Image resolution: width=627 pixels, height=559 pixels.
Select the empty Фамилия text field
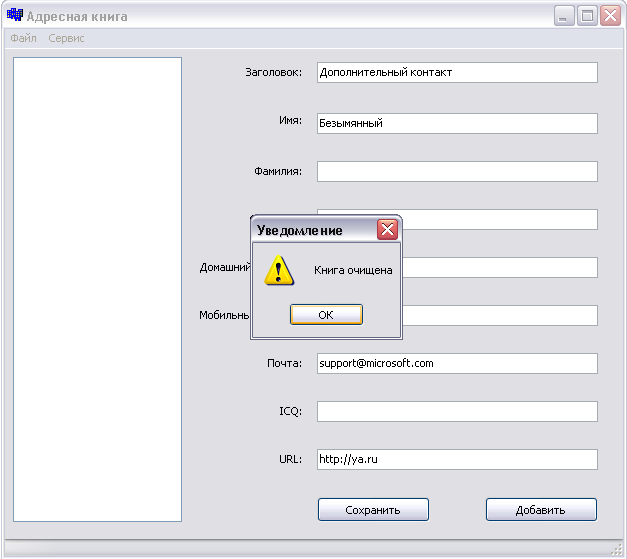[457, 171]
